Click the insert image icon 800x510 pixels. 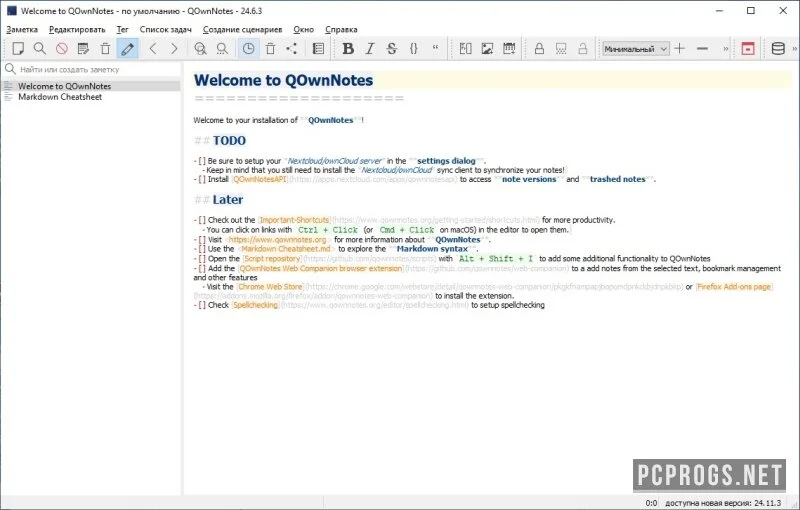pos(487,48)
